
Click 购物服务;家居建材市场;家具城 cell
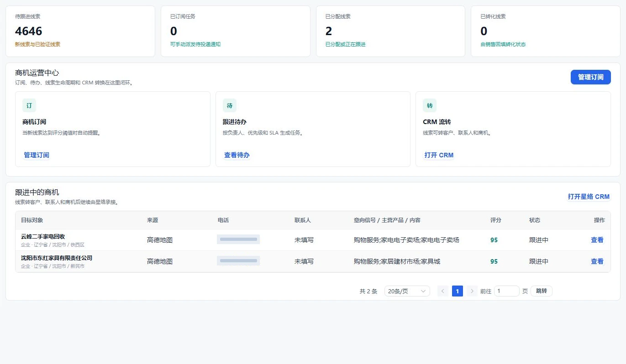pyautogui.click(x=397, y=261)
